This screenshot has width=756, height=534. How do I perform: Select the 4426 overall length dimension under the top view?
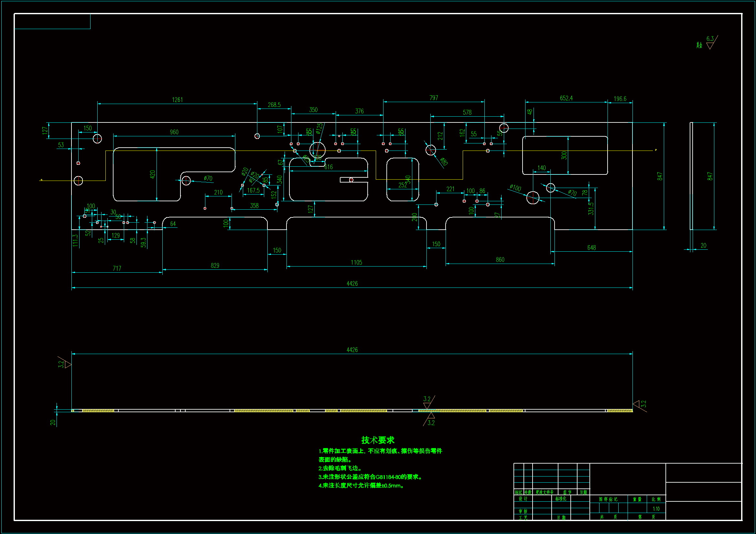(352, 284)
